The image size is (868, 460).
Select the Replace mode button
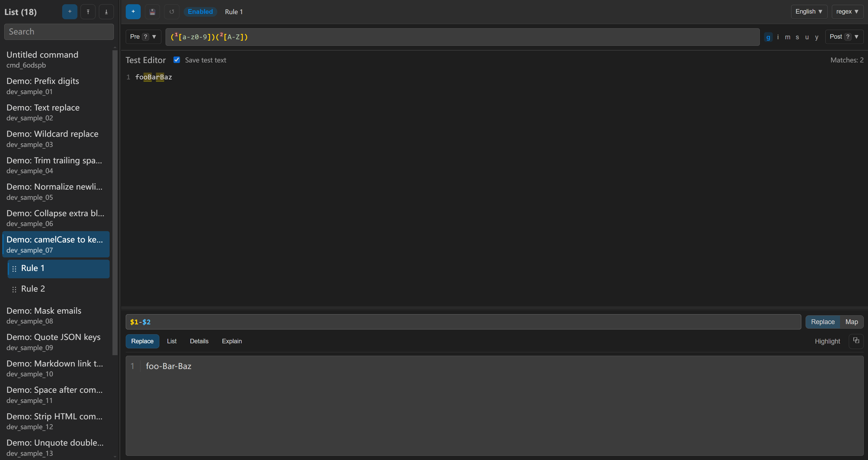[823, 322]
